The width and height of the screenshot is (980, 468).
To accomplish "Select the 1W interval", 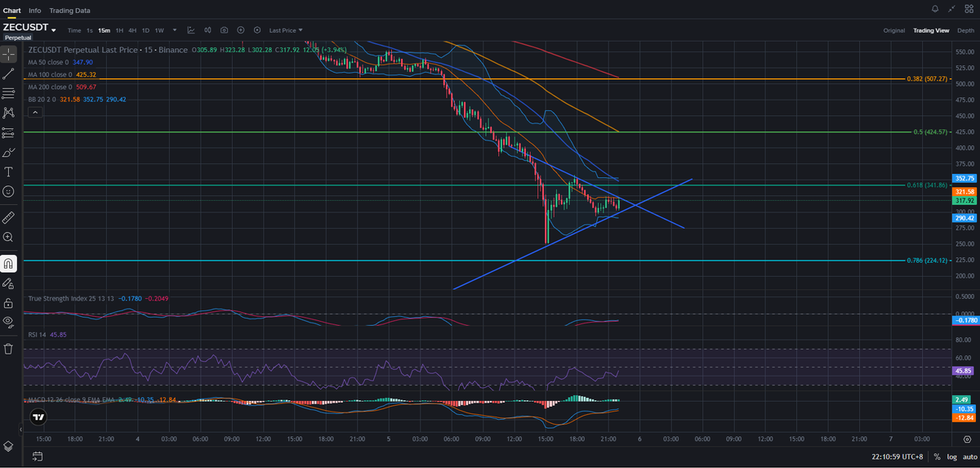I will click(x=159, y=30).
